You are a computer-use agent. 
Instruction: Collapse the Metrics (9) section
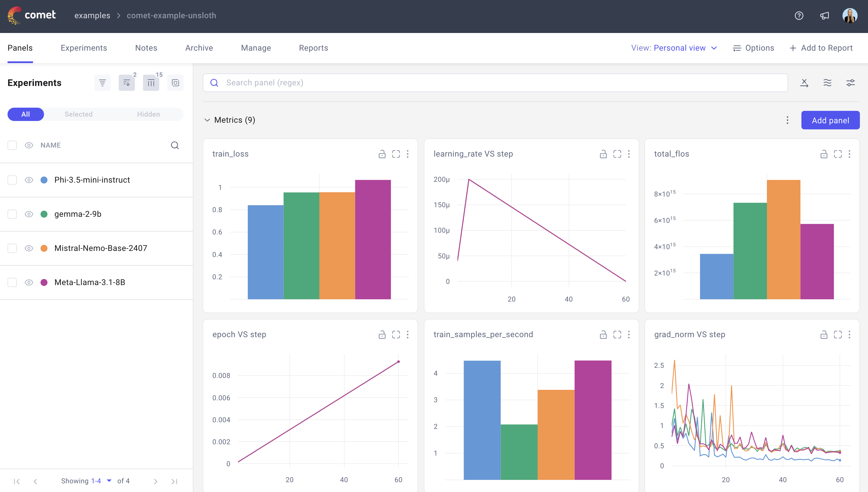(207, 120)
